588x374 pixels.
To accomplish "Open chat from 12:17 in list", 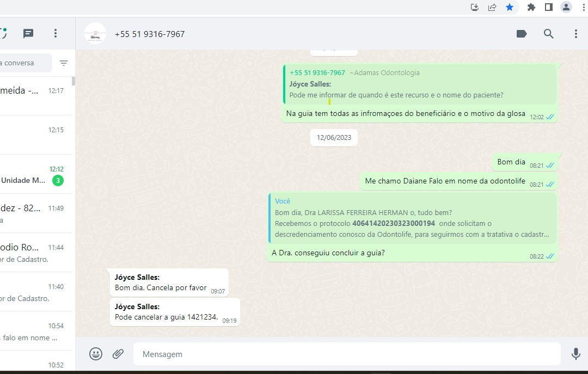I will coord(35,95).
